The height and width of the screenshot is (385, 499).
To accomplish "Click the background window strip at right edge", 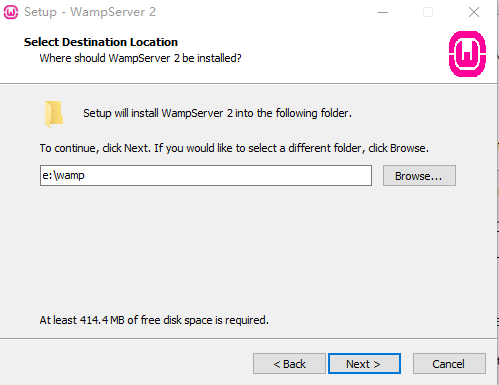I will pos(498,200).
